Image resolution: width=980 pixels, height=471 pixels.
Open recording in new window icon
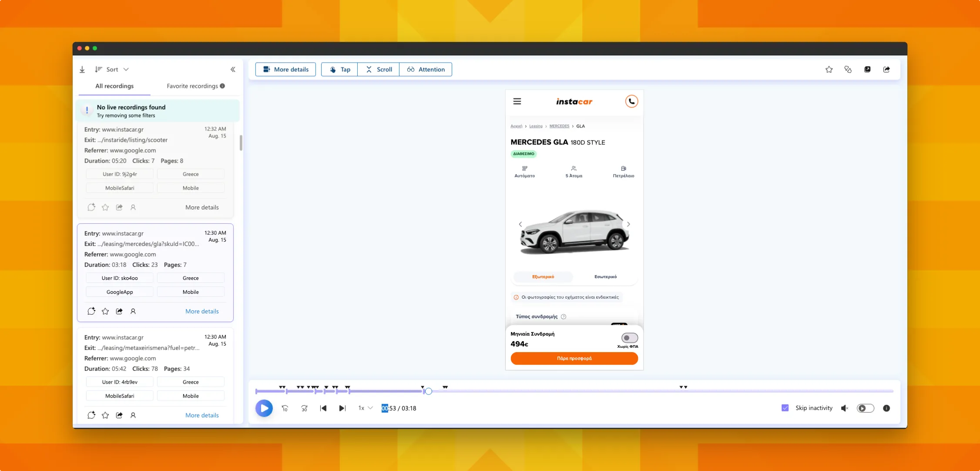coord(867,70)
